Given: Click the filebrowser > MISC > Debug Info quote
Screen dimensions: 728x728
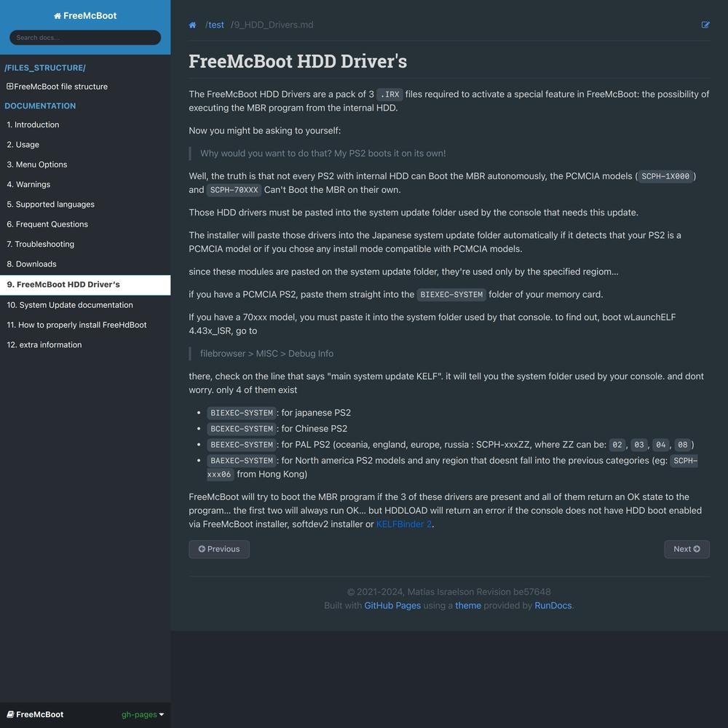Looking at the screenshot, I should click(266, 354).
